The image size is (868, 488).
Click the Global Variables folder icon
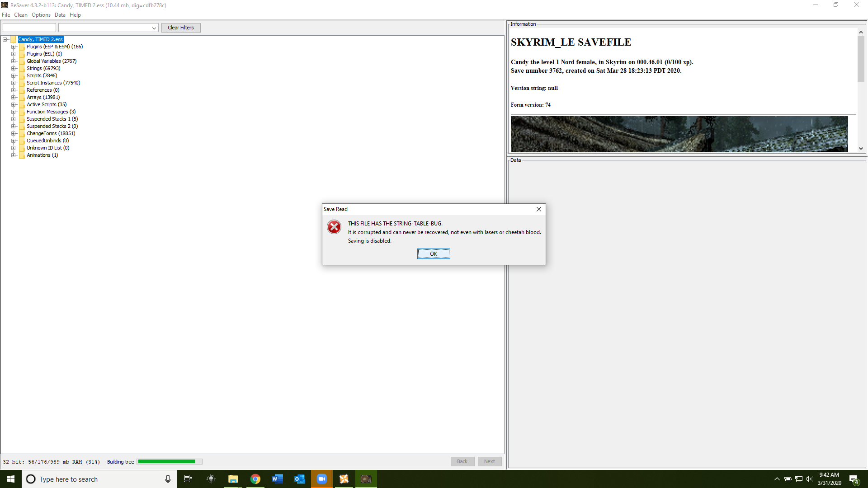click(22, 61)
